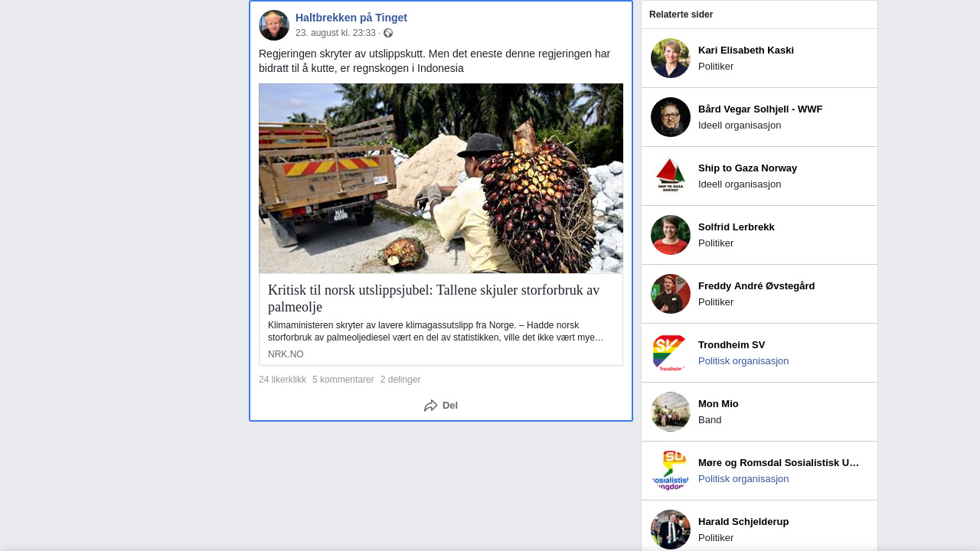Screen dimensions: 980x551
Task: Open Haltbrekken på Tinget profile picture
Action: click(x=274, y=25)
